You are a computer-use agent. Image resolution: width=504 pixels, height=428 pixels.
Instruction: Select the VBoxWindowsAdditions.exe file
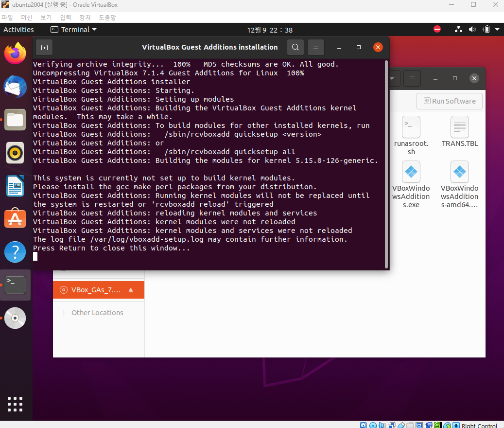pos(411,185)
